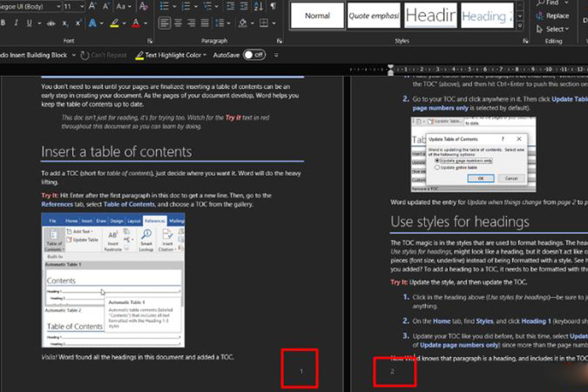Open the Change Case menu
Screen dimensions: 588x392
pyautogui.click(x=123, y=7)
